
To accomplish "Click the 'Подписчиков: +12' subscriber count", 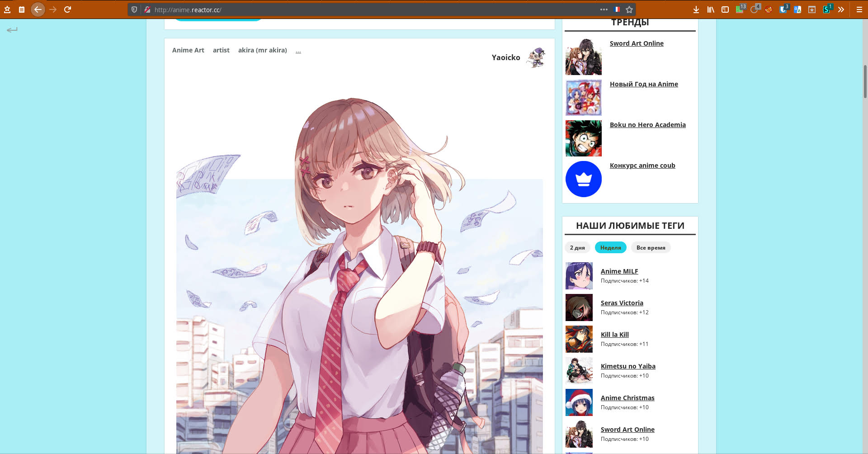I will pos(625,312).
